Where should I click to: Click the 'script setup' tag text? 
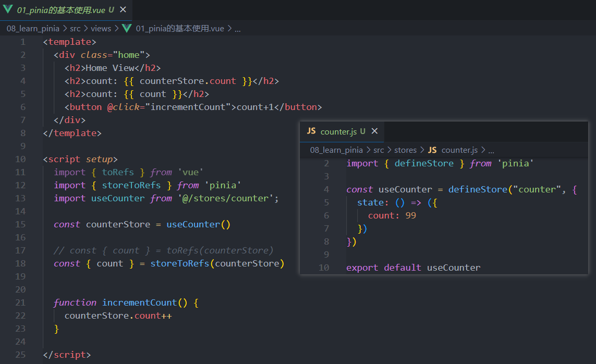(x=80, y=159)
